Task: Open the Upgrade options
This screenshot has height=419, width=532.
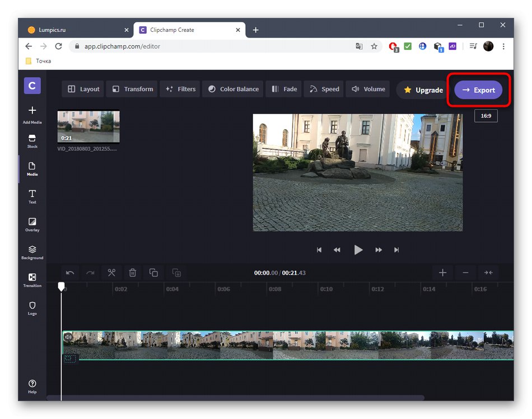Action: [x=422, y=90]
